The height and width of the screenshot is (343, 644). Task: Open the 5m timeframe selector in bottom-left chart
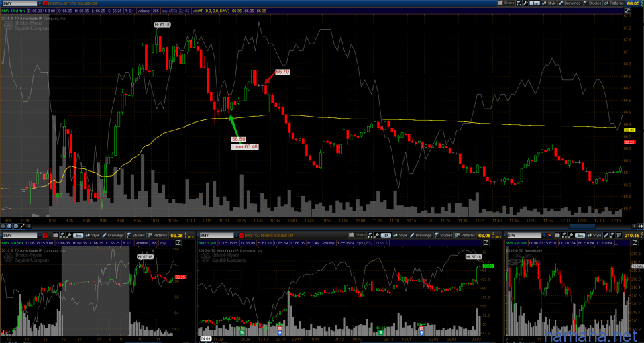[78, 236]
